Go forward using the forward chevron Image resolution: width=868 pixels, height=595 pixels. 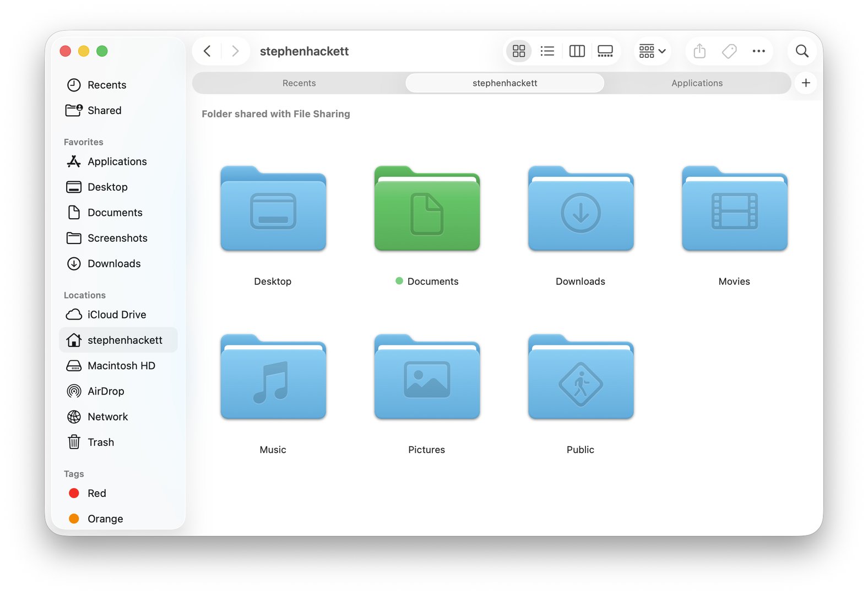pos(235,51)
